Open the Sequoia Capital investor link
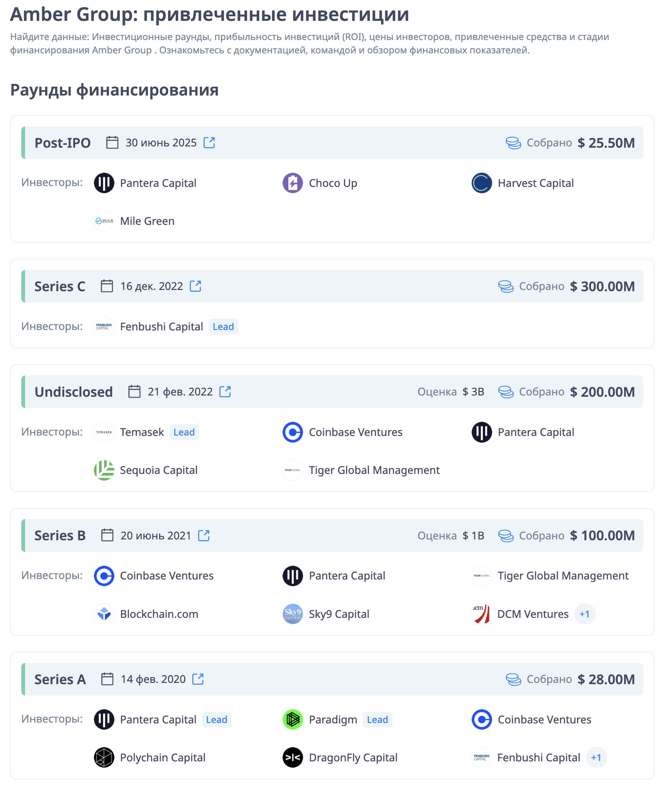672x796 pixels. pyautogui.click(x=159, y=470)
